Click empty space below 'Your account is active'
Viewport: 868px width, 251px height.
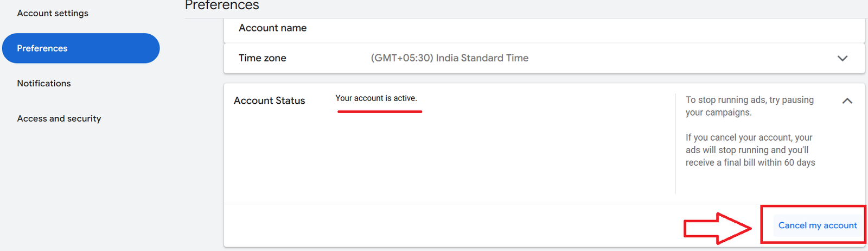click(x=434, y=158)
